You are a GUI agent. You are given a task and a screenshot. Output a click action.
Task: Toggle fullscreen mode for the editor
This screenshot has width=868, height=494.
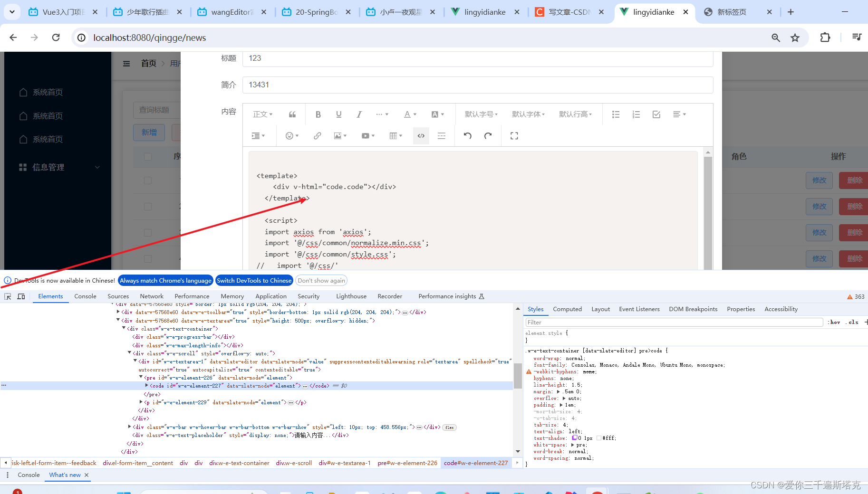coord(514,135)
